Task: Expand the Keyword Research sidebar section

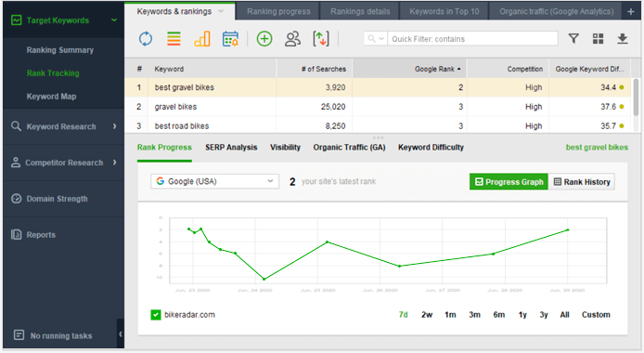Action: 64,126
